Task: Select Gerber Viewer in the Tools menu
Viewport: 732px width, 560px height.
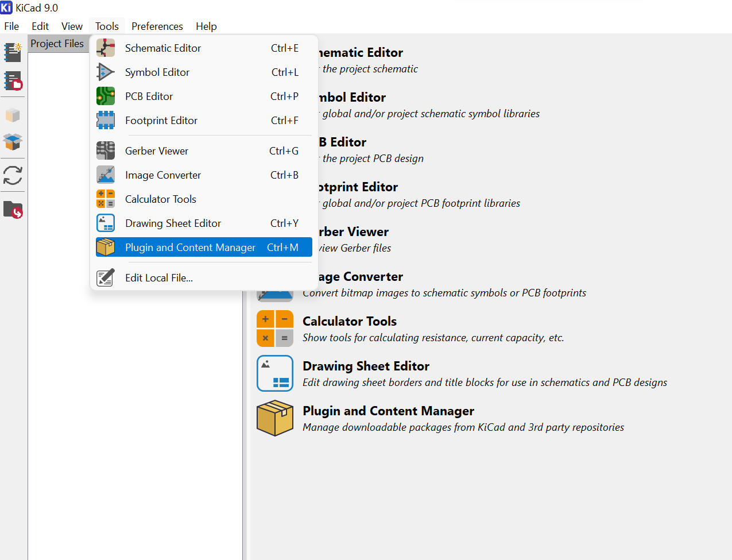Action: [x=157, y=151]
